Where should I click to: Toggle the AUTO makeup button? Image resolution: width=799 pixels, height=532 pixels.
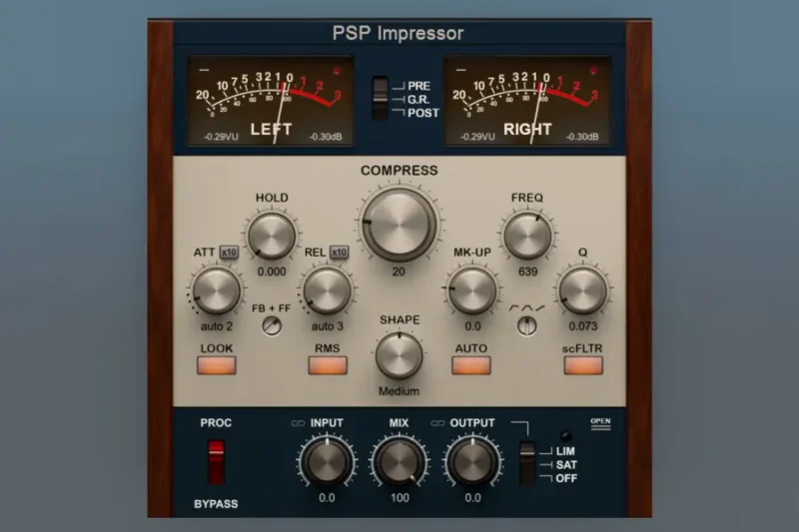click(x=471, y=365)
